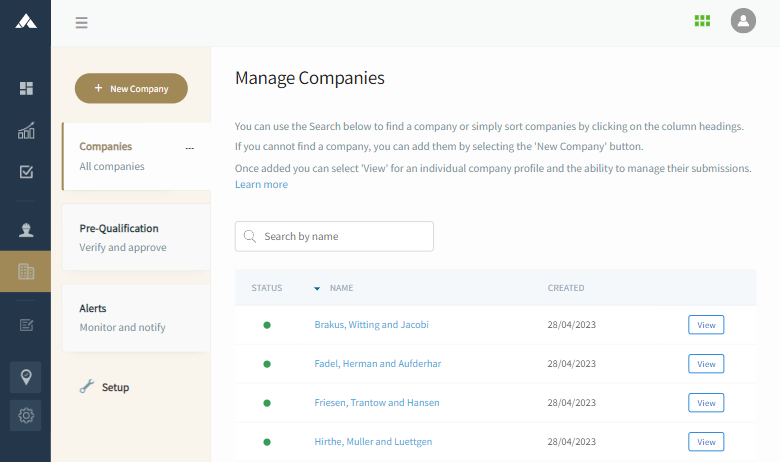Open the checkbox tasks icon in sidebar

26,172
